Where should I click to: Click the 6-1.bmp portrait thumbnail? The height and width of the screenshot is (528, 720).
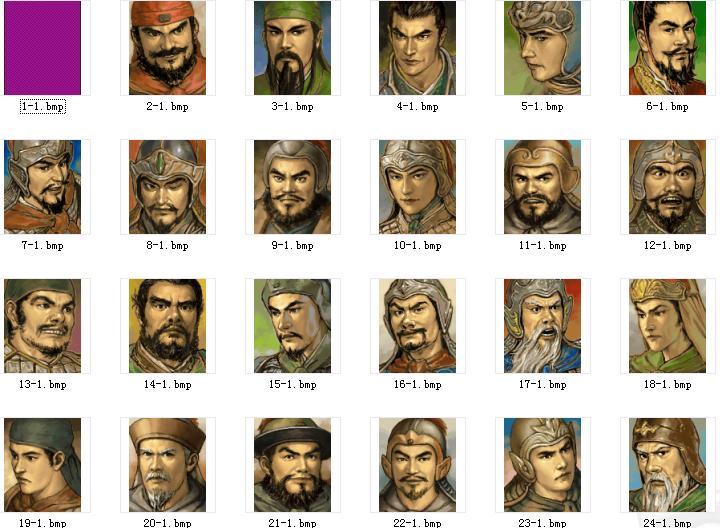(667, 48)
